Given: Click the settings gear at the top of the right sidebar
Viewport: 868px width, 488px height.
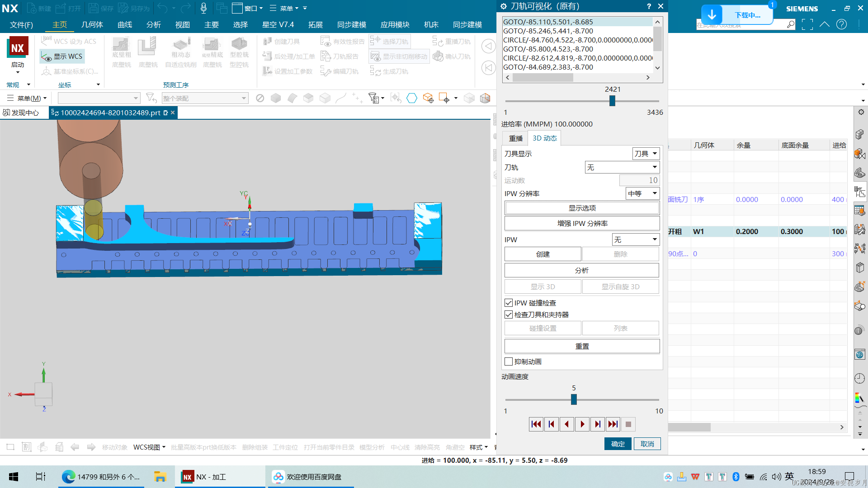Looking at the screenshot, I should (861, 112).
